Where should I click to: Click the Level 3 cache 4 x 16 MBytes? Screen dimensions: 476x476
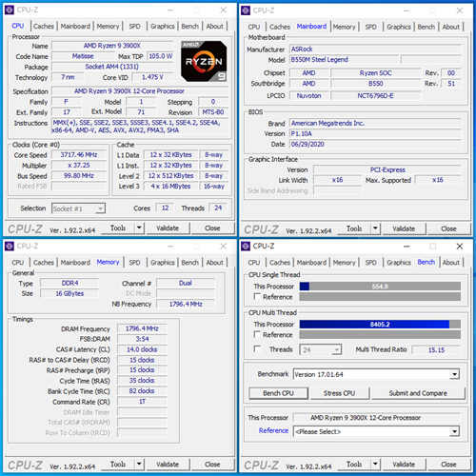coord(170,187)
